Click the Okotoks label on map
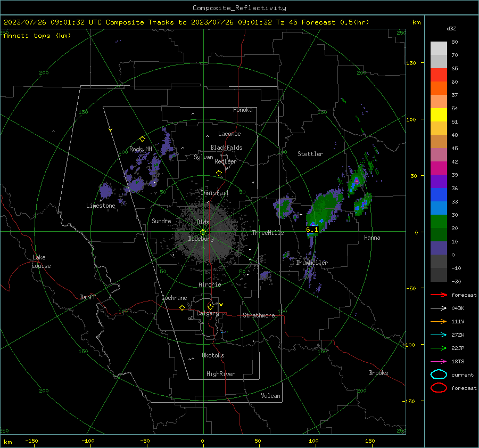Viewport: 479px width, 448px height. coord(213,355)
